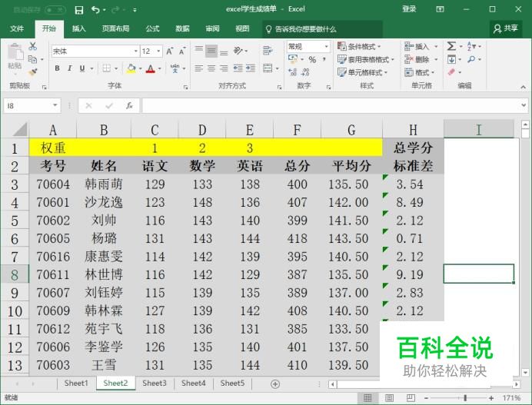Select column header H
Image resolution: width=532 pixels, height=405 pixels.
(x=413, y=130)
